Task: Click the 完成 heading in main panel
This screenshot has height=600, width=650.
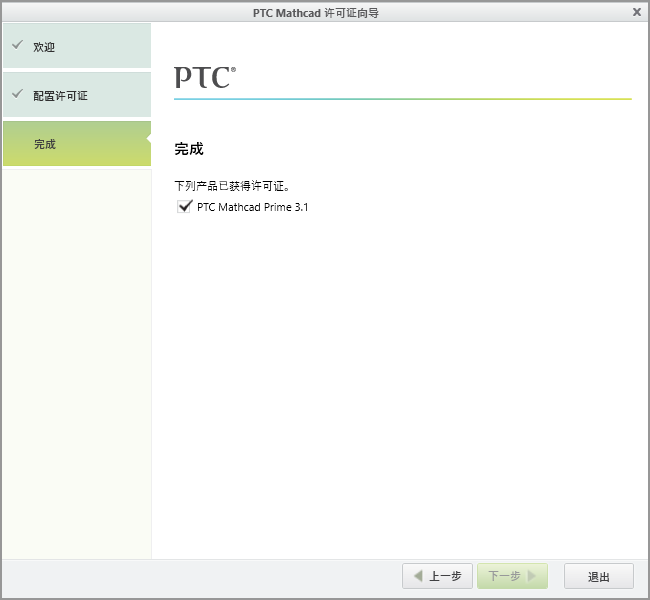Action: tap(189, 148)
